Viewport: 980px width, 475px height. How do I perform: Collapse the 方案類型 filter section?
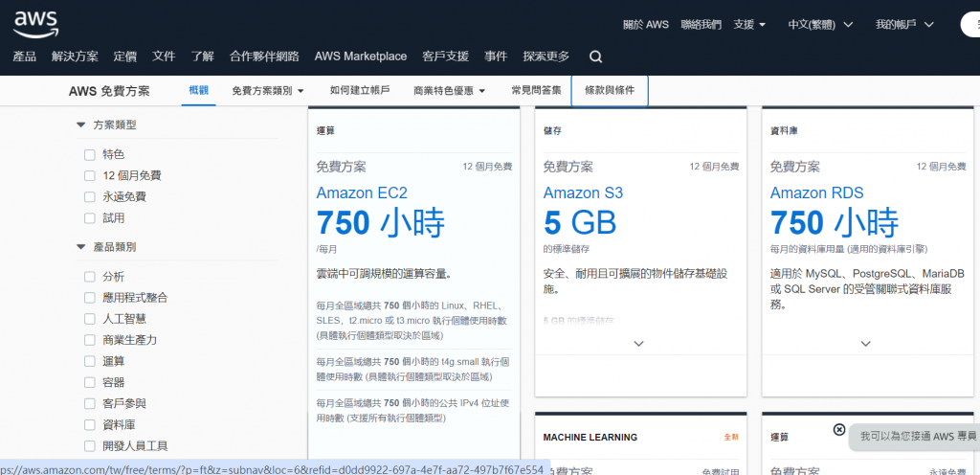80,125
